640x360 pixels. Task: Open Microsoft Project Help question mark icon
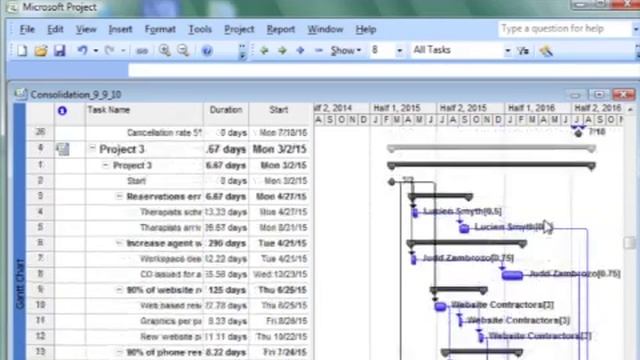(207, 51)
